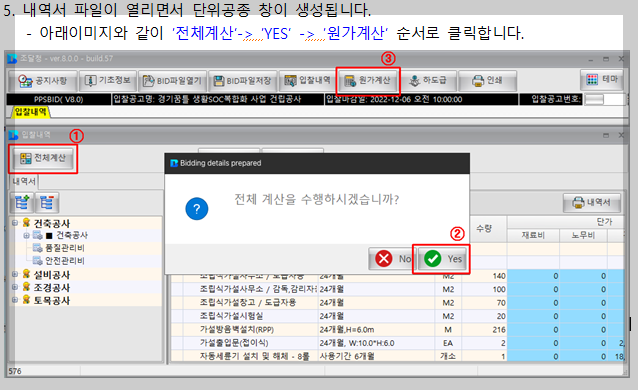Expand the 설비공사 tree node
Screen dimensions: 638x390
point(15,274)
